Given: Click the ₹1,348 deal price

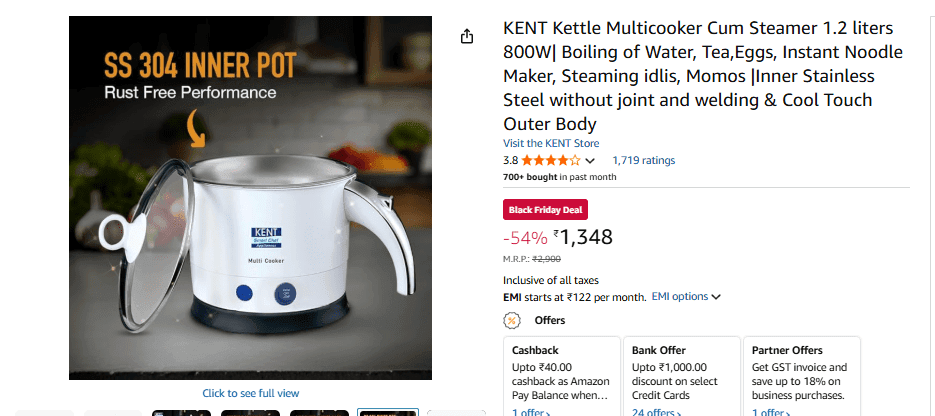Looking at the screenshot, I should pos(585,237).
